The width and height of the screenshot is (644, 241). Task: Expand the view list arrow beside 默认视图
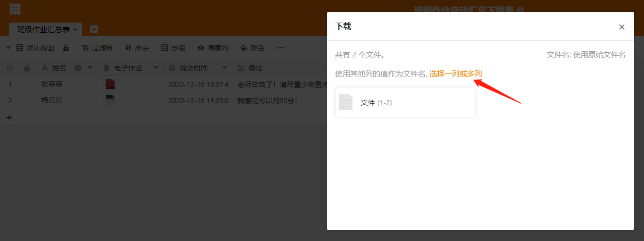9,48
